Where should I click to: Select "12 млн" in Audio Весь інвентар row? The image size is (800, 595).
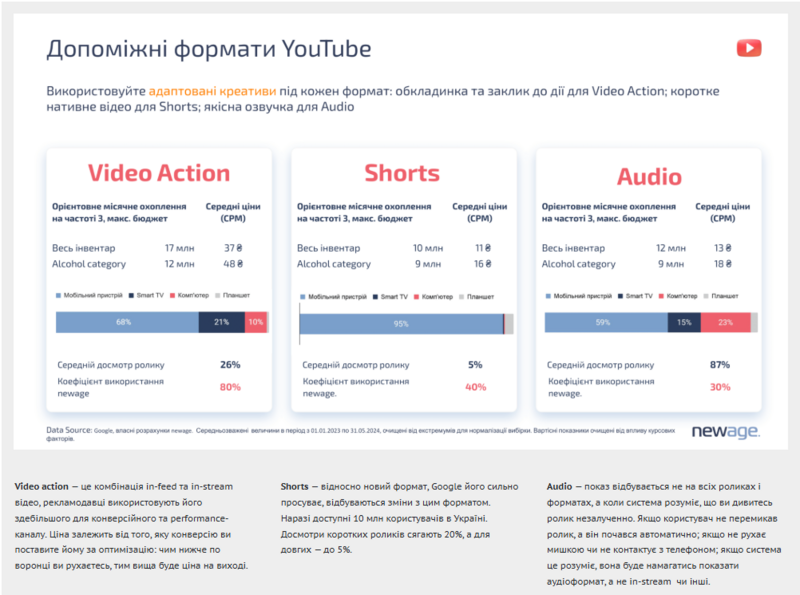pyautogui.click(x=671, y=248)
